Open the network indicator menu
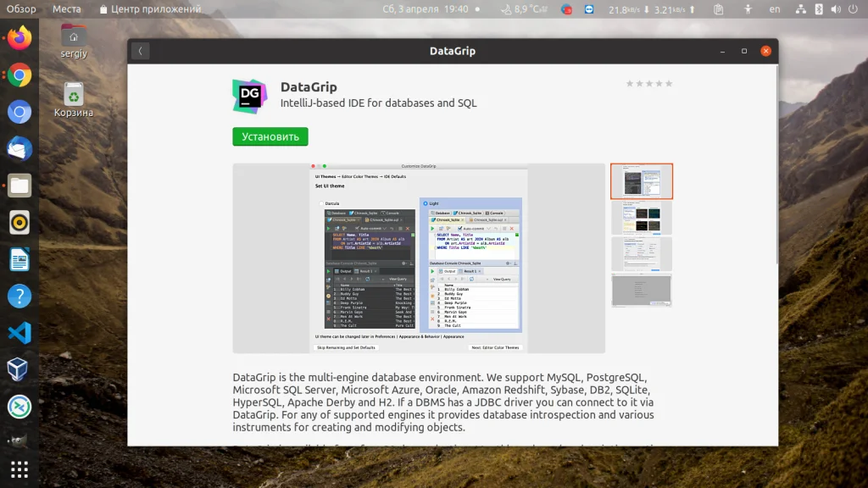Image resolution: width=868 pixels, height=488 pixels. 800,8
